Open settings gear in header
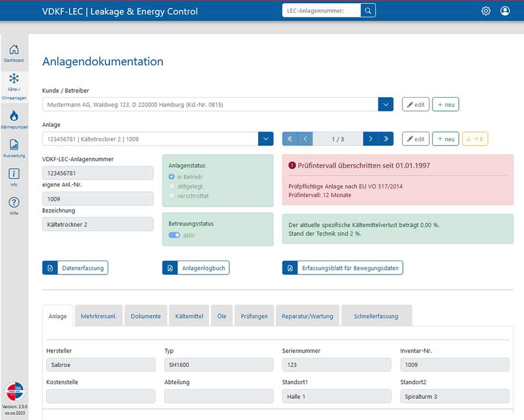The height and width of the screenshot is (420, 524). pyautogui.click(x=486, y=11)
